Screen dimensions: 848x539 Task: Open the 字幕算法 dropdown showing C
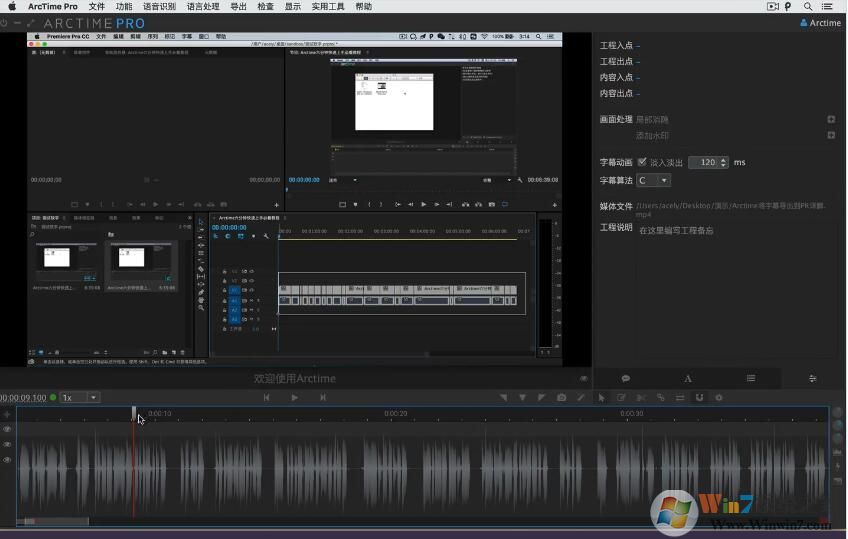[653, 181]
